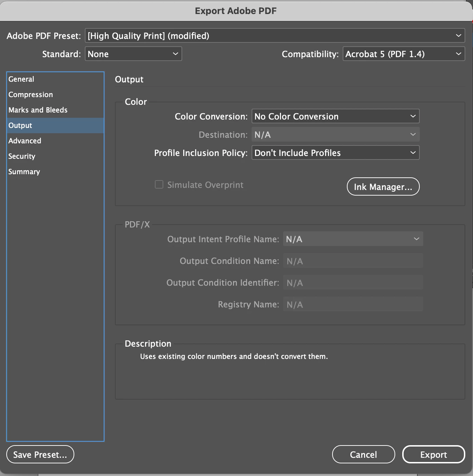Toggle the Simulate Overprint checkbox
This screenshot has width=473, height=476.
159,185
